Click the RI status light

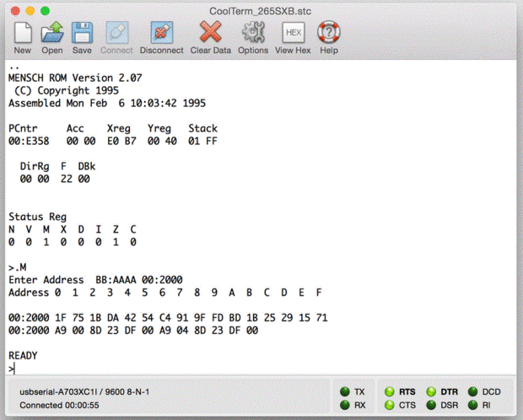(x=472, y=405)
